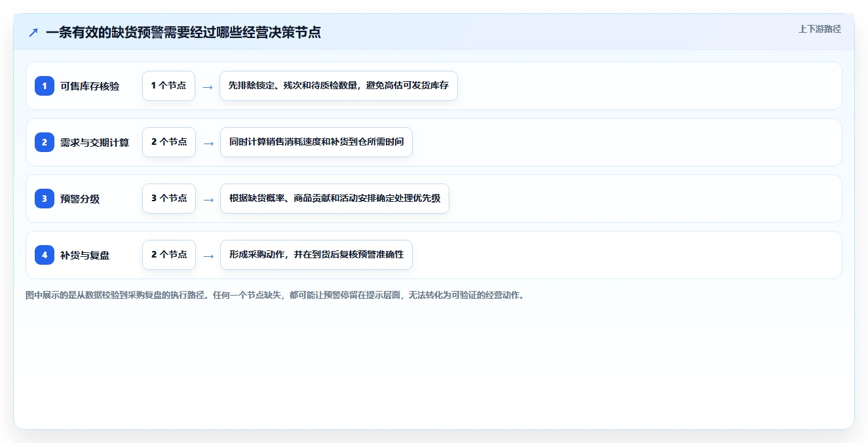
Task: Click the 1 个节点 chip
Action: 168,86
